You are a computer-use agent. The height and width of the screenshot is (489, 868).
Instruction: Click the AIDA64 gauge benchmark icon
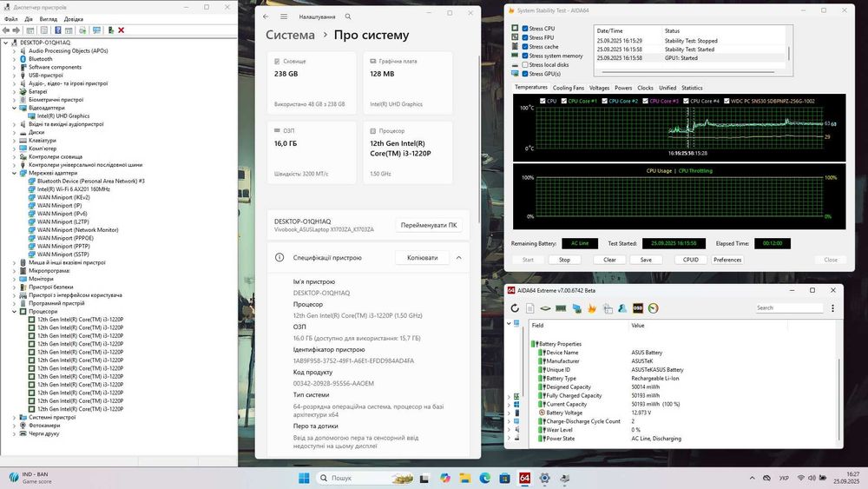[654, 308]
